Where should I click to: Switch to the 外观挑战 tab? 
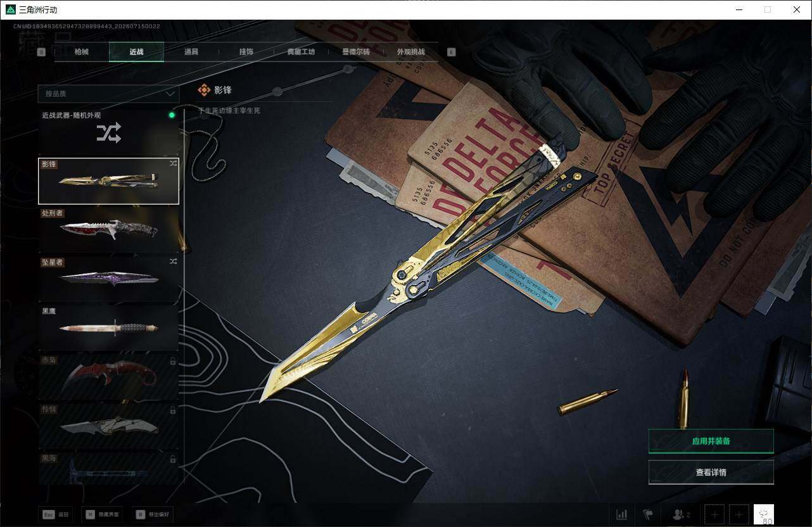410,52
